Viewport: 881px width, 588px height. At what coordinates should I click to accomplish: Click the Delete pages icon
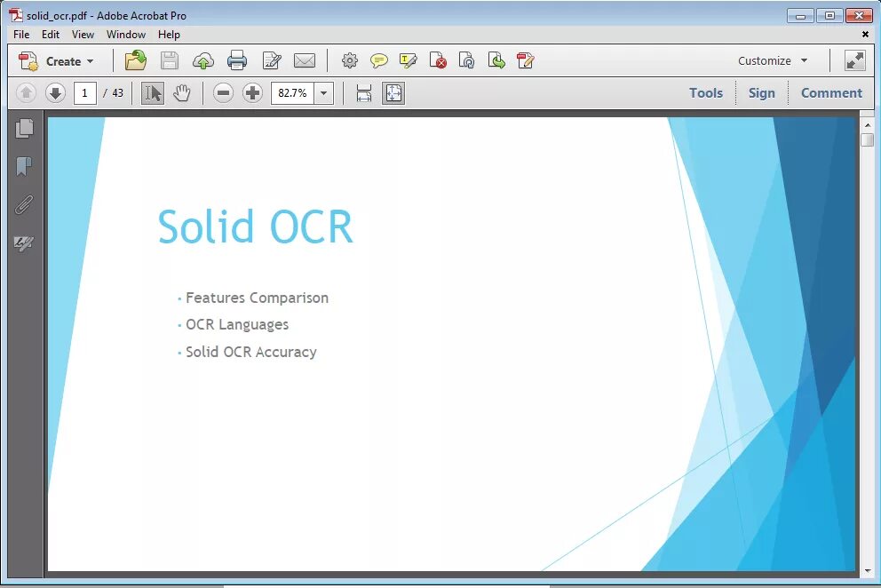point(438,60)
